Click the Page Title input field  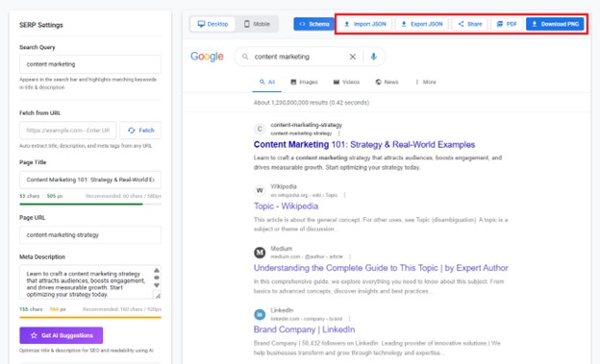pos(90,180)
